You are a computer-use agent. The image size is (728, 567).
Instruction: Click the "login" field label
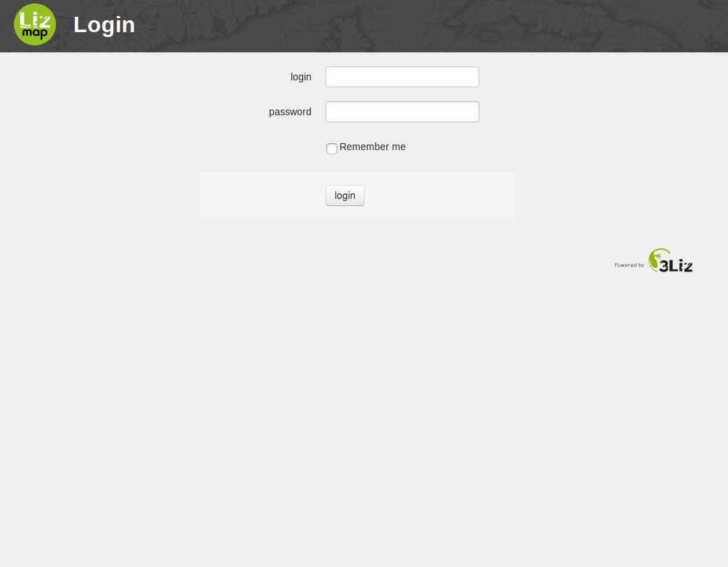point(301,77)
